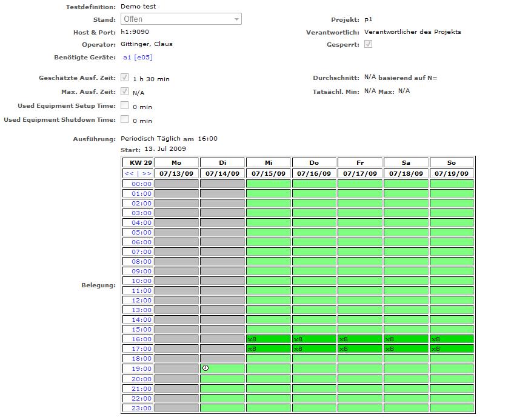Go to next week with >> arrow
The width and height of the screenshot is (511, 420).
[147, 173]
